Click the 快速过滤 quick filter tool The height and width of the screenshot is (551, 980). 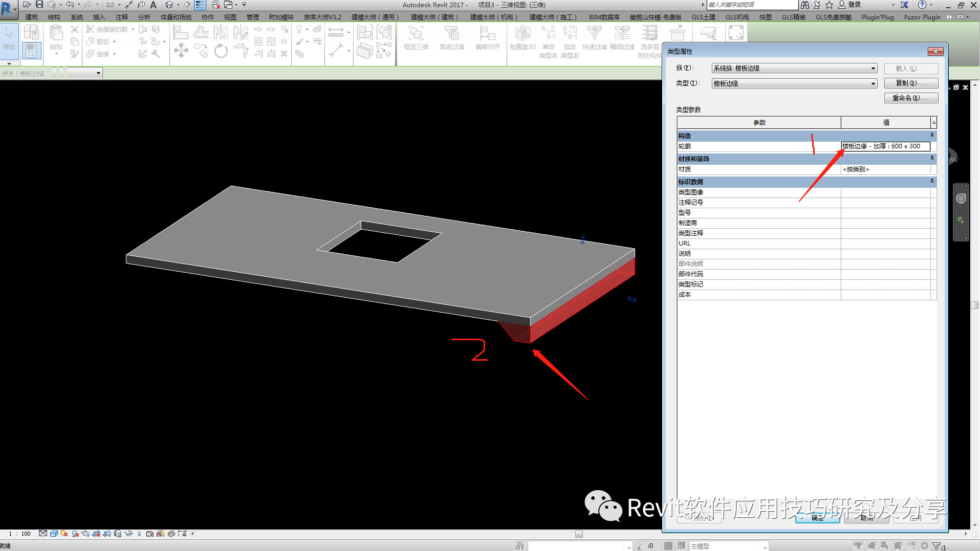coord(595,38)
